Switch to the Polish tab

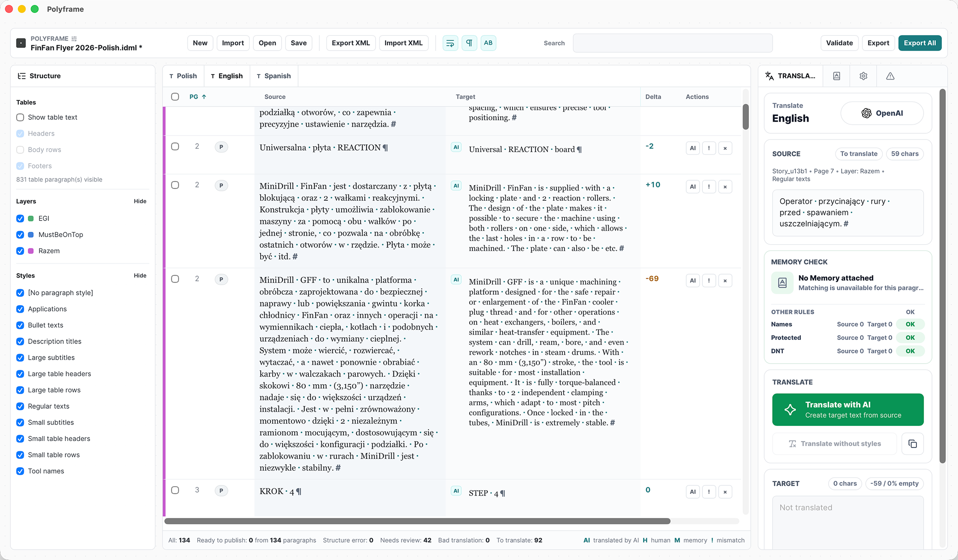(x=183, y=76)
